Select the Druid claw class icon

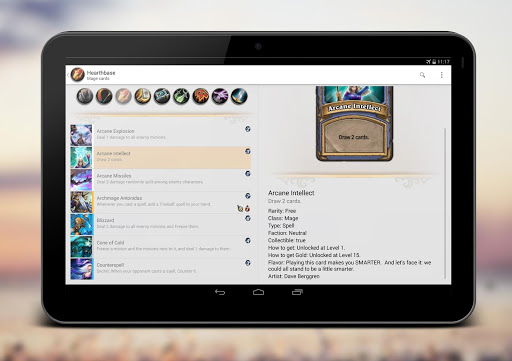(85, 97)
